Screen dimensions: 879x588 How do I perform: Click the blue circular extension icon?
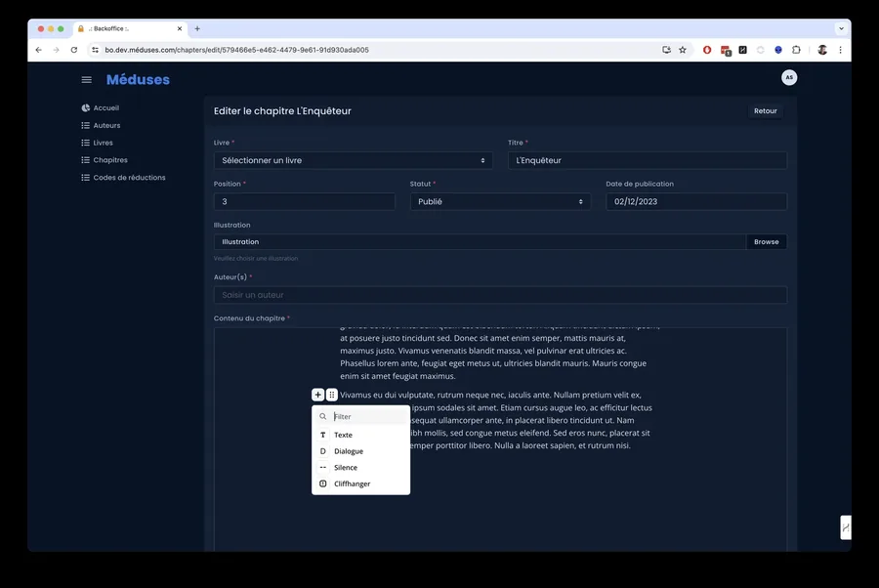(778, 50)
